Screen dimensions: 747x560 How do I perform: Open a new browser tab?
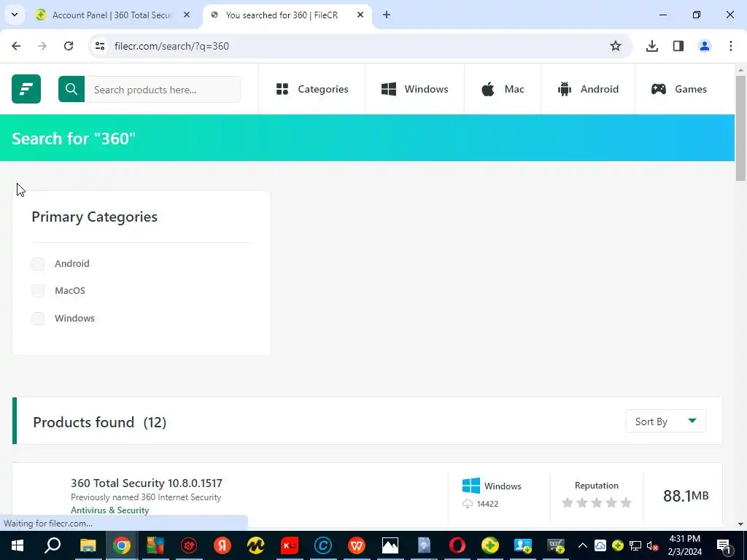pos(387,15)
